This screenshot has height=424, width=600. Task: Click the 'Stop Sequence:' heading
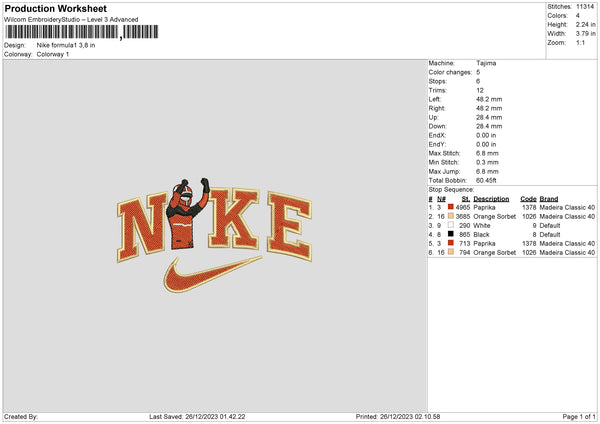tap(451, 189)
